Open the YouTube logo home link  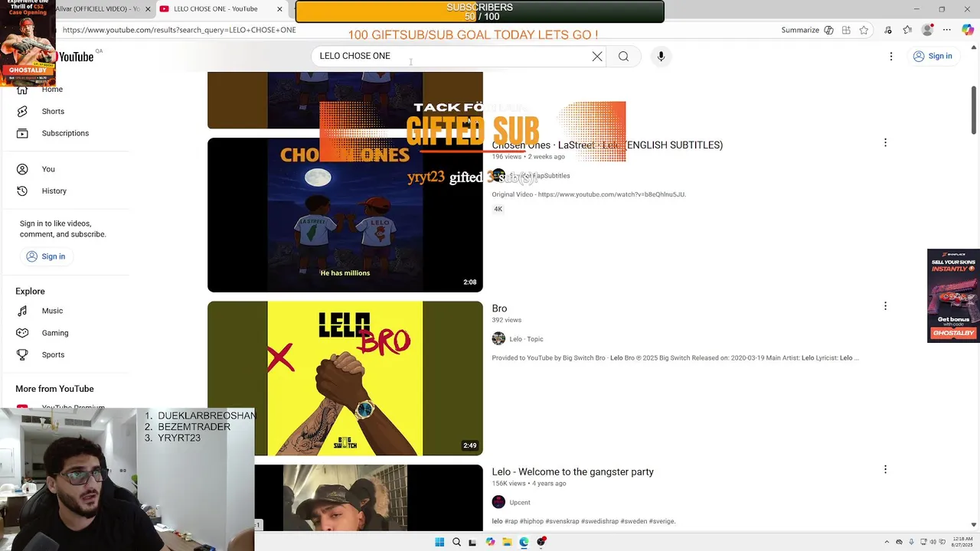tap(75, 57)
